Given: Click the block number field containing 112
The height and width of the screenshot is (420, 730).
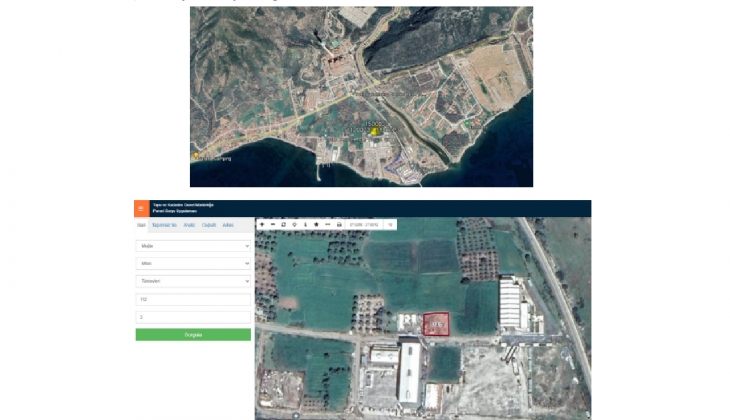Looking at the screenshot, I should coord(193,299).
